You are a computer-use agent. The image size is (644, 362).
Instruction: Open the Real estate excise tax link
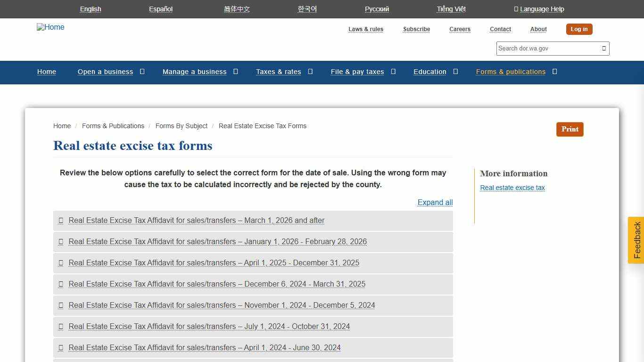512,188
